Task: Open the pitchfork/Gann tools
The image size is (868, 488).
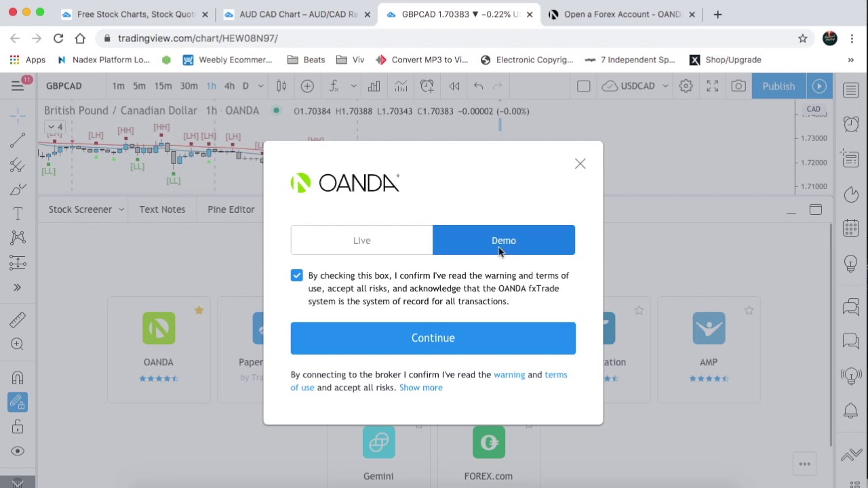Action: (18, 165)
